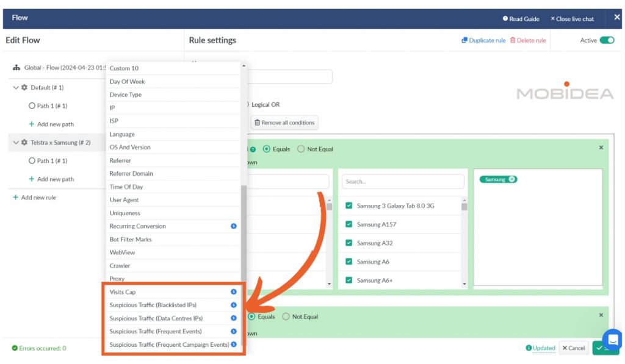625x364 pixels.
Task: Close the first green condition block
Action: [x=601, y=148]
